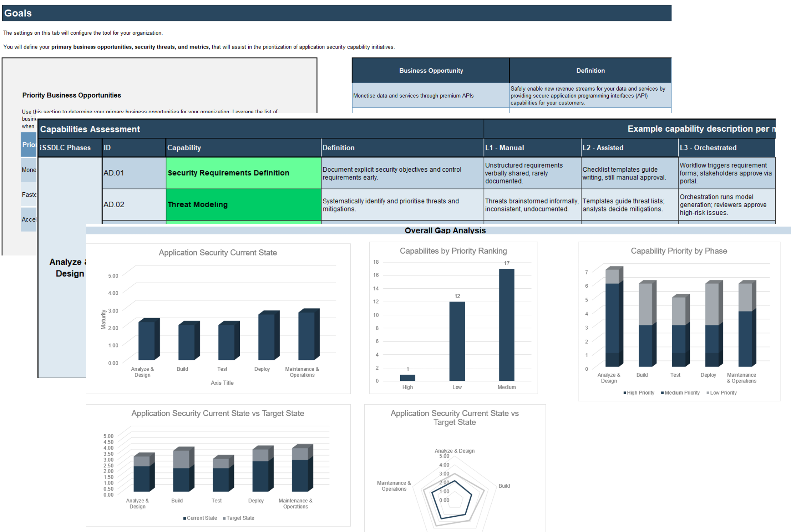
Task: Select the Low bar showing value 12
Action: 457,339
